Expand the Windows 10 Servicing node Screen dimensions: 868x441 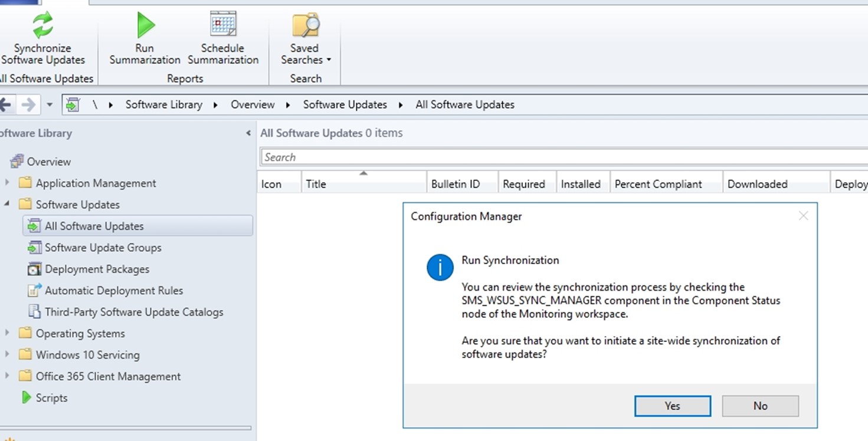[x=7, y=354]
